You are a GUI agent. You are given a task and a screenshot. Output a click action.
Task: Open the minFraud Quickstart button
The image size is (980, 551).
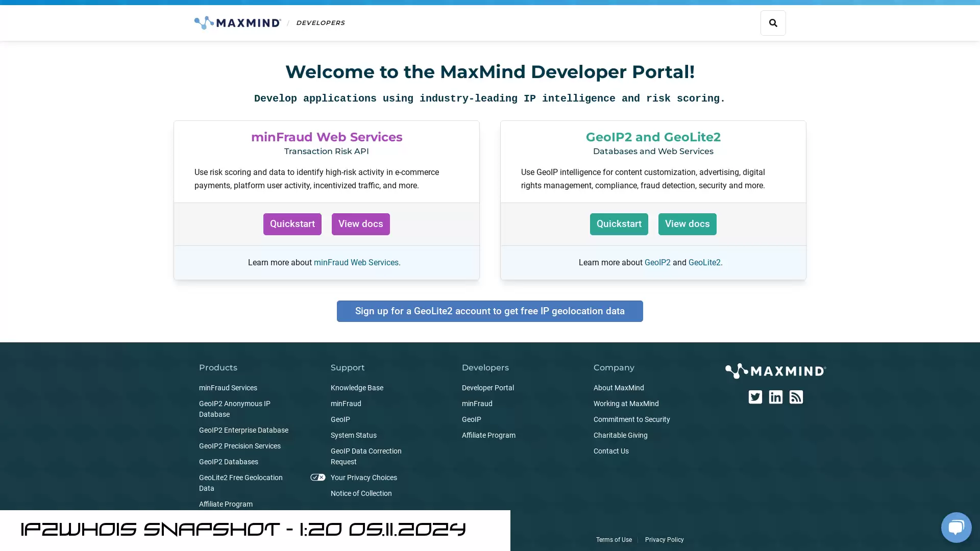(x=292, y=224)
